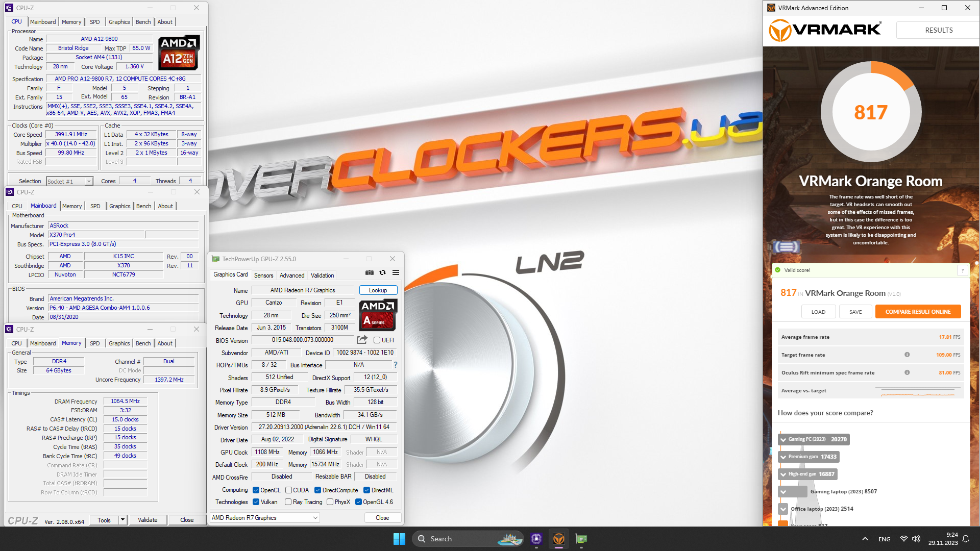The width and height of the screenshot is (980, 551).
Task: Show hidden tray icons chevron
Action: [x=865, y=539]
